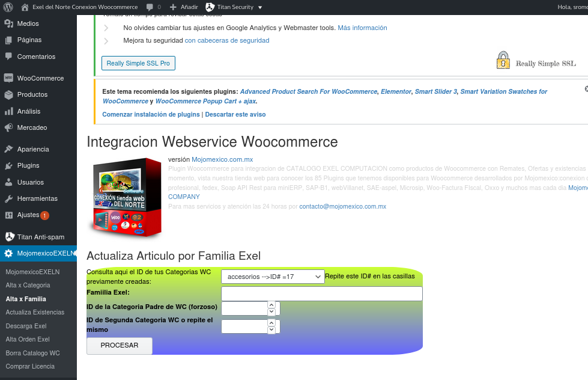Open the MojomexicoEXELN submenu entry

pyautogui.click(x=32, y=272)
